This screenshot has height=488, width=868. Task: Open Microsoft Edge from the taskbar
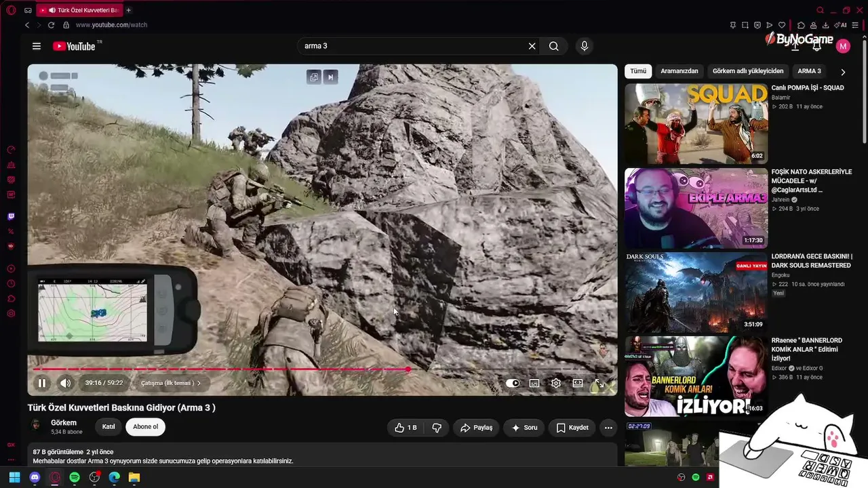pos(114,477)
